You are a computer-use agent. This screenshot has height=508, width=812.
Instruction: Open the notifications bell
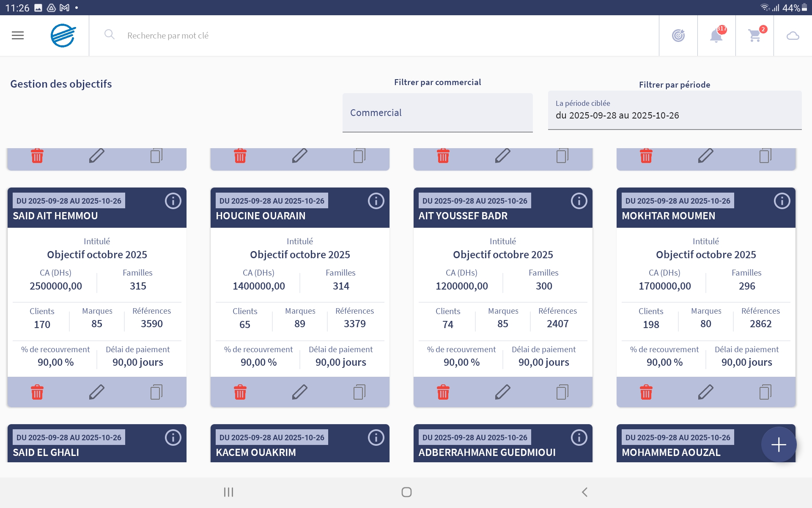[716, 36]
